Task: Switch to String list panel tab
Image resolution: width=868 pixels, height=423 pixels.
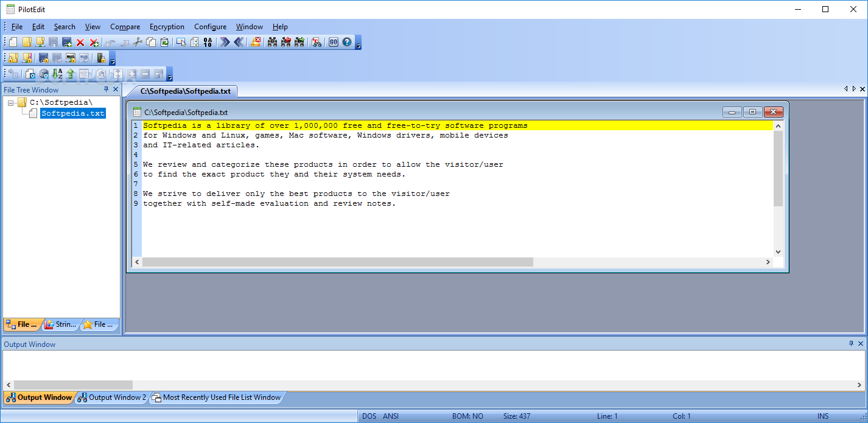Action: point(60,324)
